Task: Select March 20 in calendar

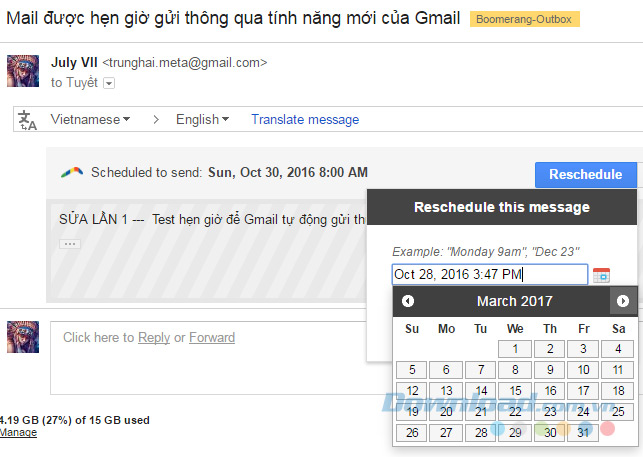Action: (x=446, y=411)
